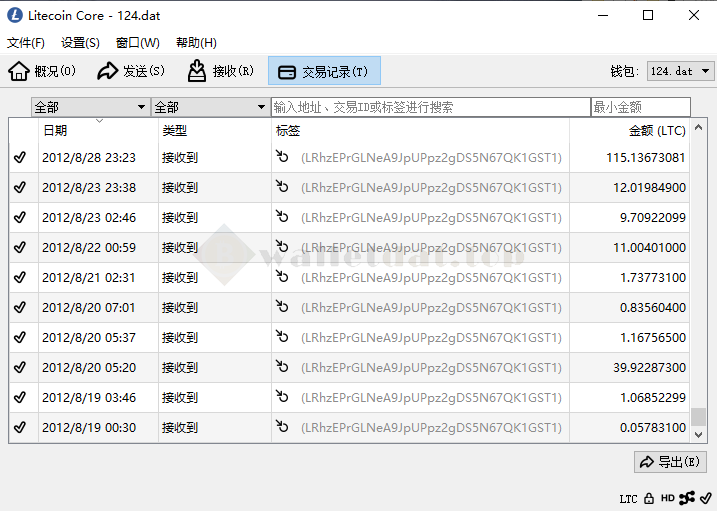Open the 概况 overview tab
Viewport: 717px width, 511px height.
(43, 71)
